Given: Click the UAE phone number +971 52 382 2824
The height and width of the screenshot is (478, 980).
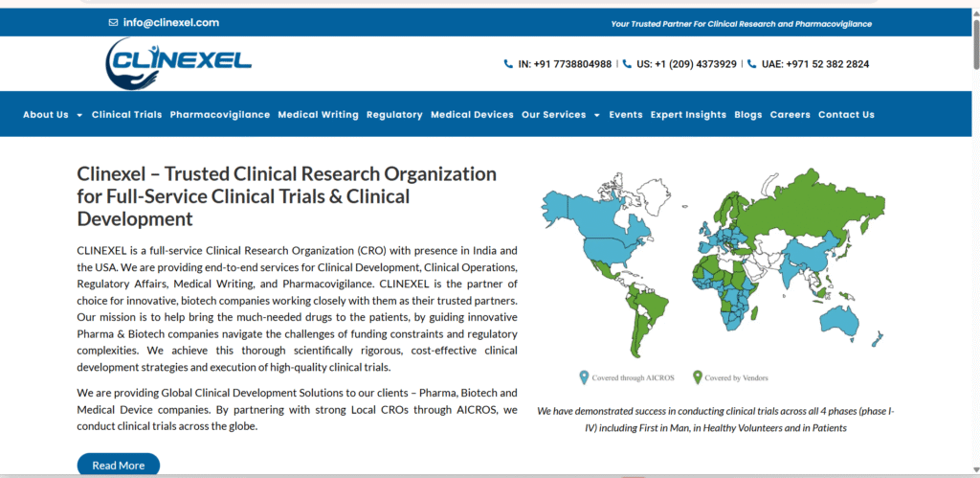Looking at the screenshot, I should 815,64.
